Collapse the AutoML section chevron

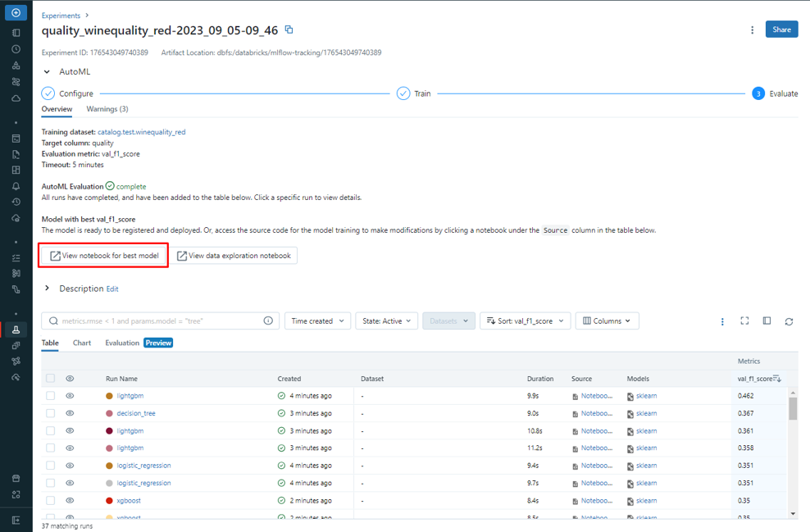pos(47,72)
